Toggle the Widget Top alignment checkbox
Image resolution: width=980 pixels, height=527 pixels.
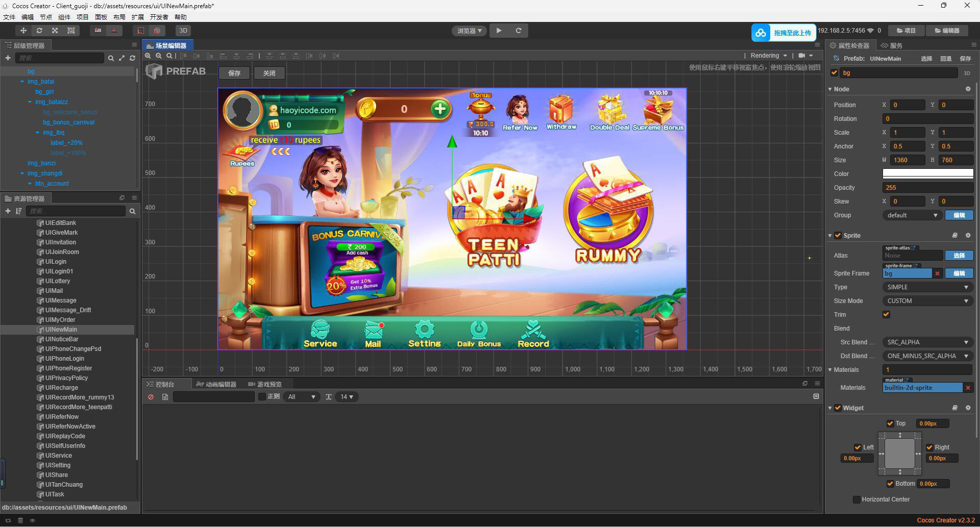coord(890,423)
